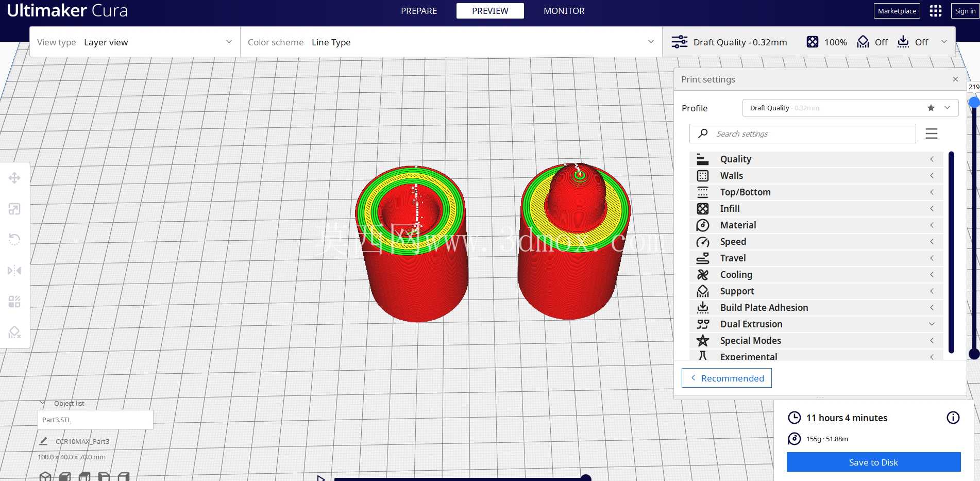
Task: Click the top layer slider handle
Action: [x=974, y=103]
